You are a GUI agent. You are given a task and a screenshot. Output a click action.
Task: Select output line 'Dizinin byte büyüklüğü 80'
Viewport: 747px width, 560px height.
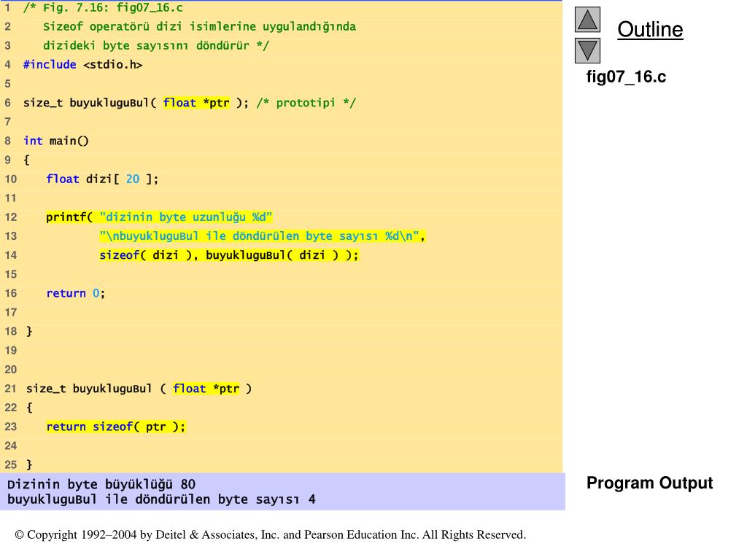tap(101, 484)
